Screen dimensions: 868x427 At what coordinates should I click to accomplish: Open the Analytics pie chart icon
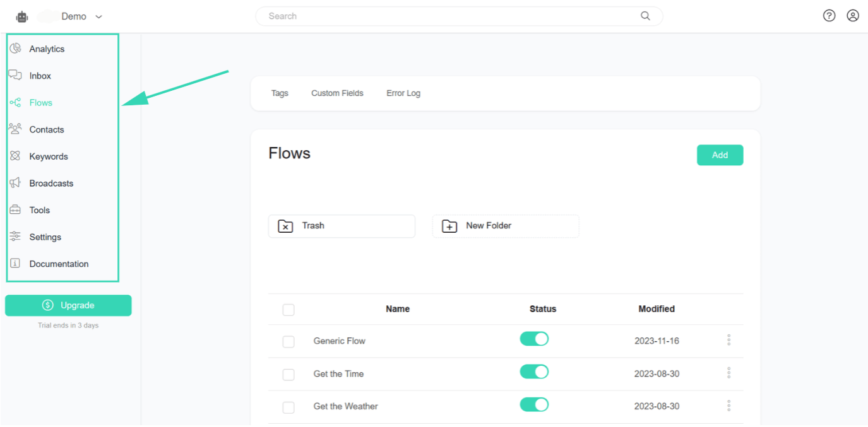[16, 49]
